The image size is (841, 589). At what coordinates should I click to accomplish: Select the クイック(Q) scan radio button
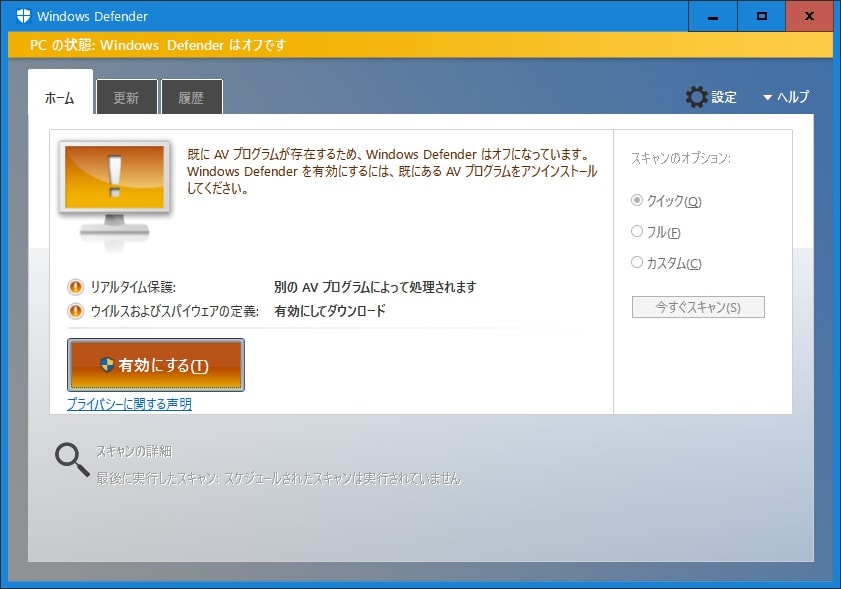click(x=637, y=200)
